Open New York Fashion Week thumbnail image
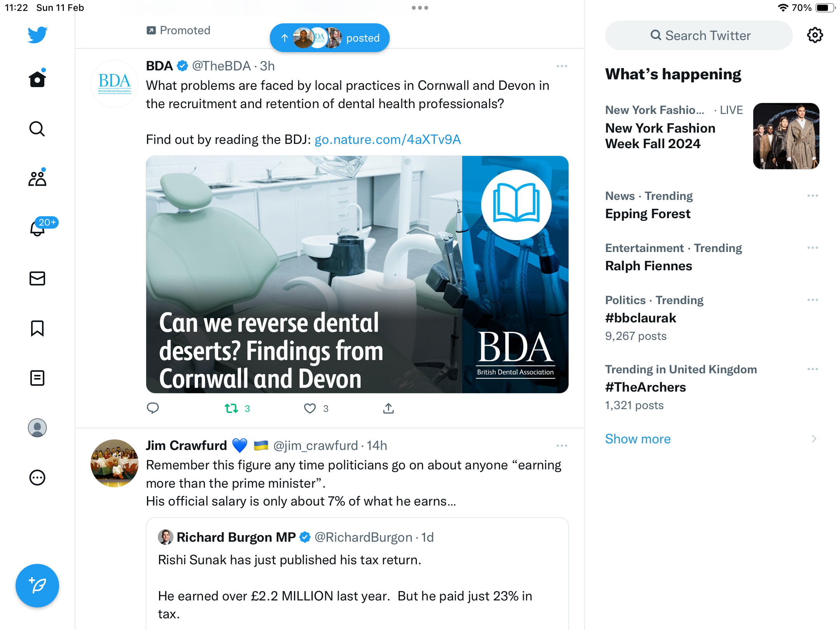This screenshot has height=630, width=840. click(x=786, y=136)
